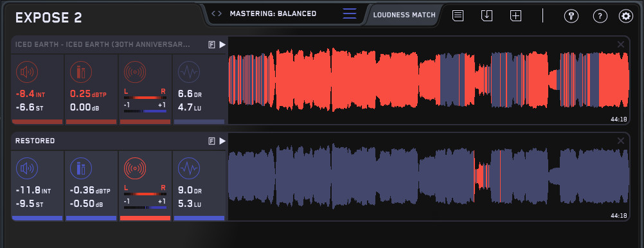The image size is (644, 248).
Task: Click the Restored track title
Action: [35, 141]
